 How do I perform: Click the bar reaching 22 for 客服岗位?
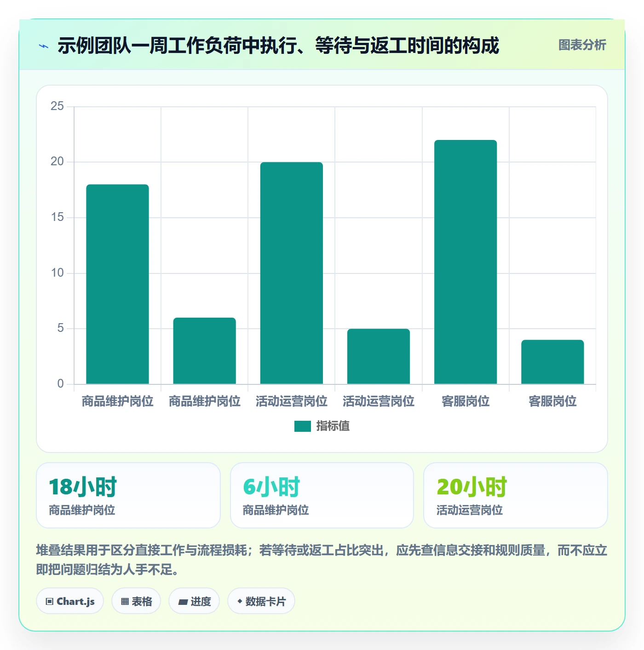466,262
